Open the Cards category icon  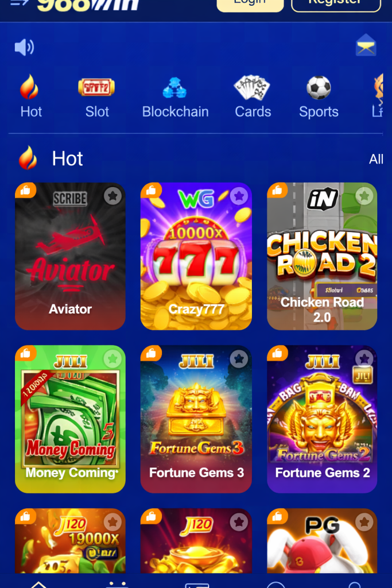tap(252, 87)
